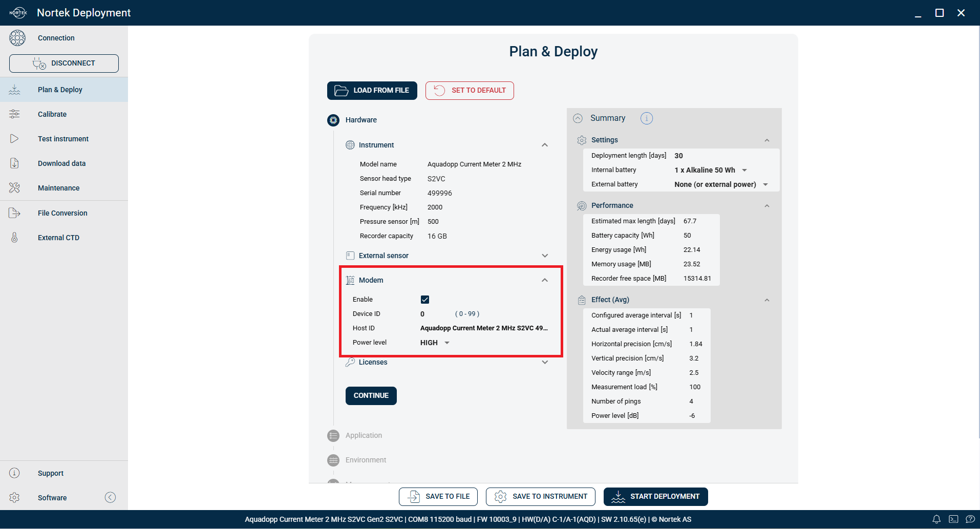This screenshot has height=529, width=980.
Task: Click the Nortek logo icon
Action: tap(18, 13)
